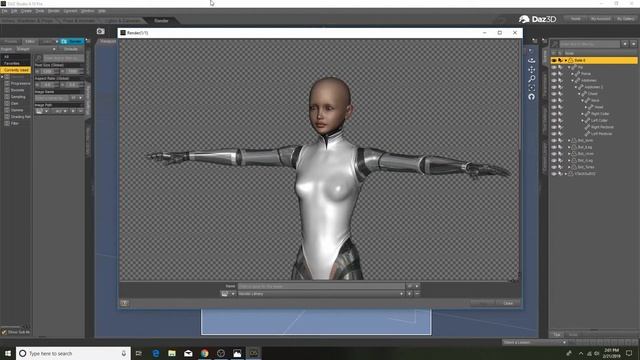Collapse the Abdomen bone tree arrow

572,80
